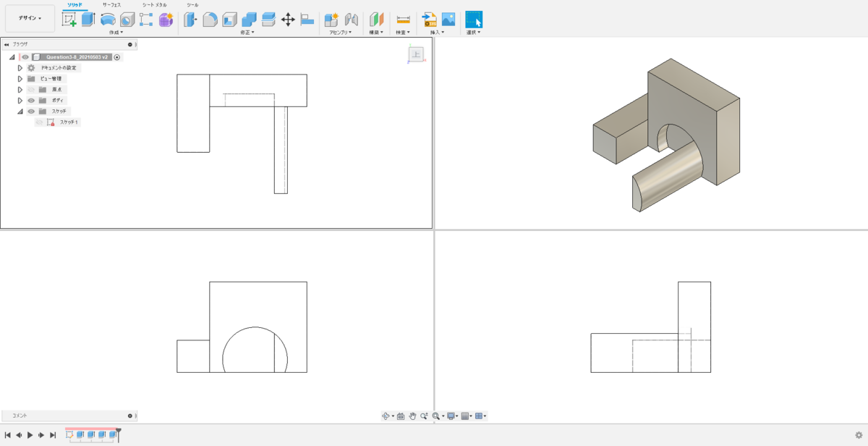Click the Offset Plane construct icon
The width and height of the screenshot is (868, 446).
376,20
